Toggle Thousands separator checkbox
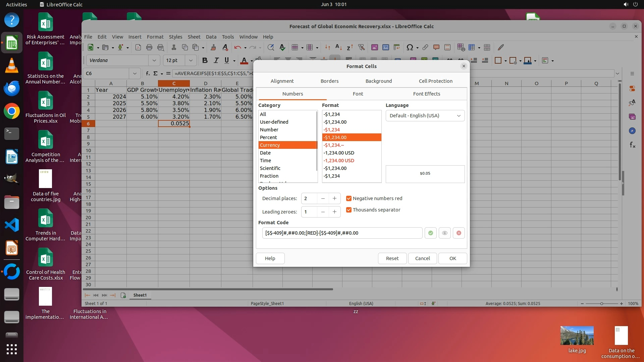 click(x=349, y=210)
